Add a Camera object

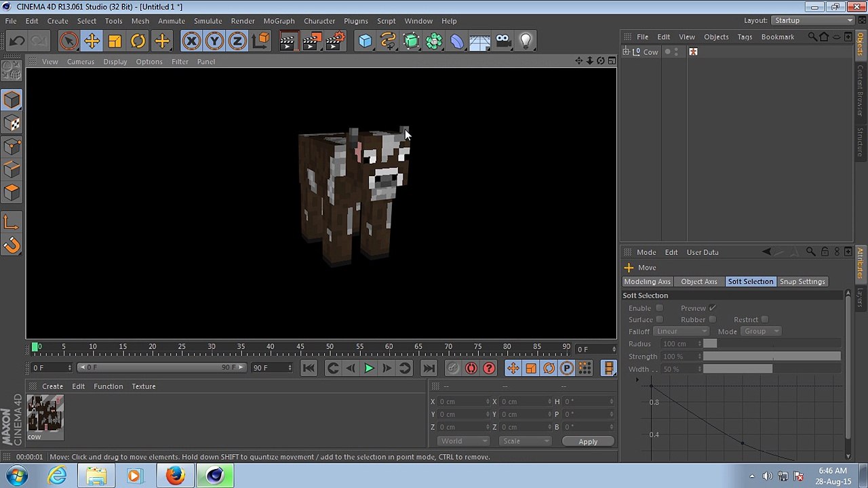coord(502,41)
